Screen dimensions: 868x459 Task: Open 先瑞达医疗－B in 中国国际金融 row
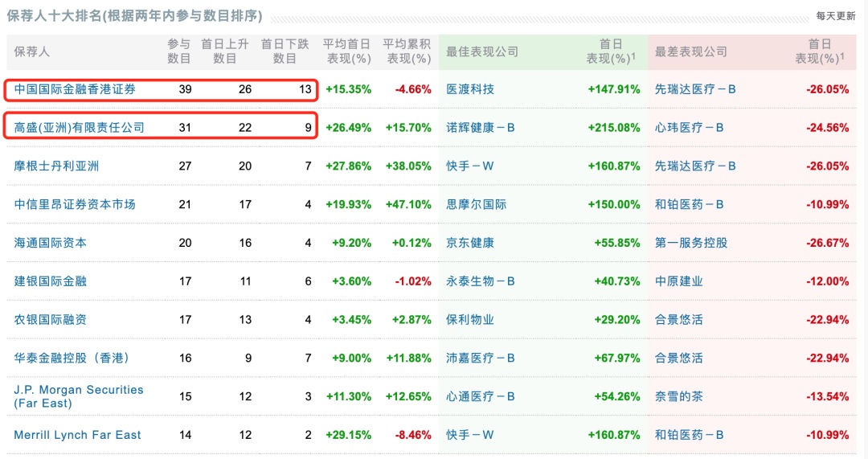coord(695,89)
